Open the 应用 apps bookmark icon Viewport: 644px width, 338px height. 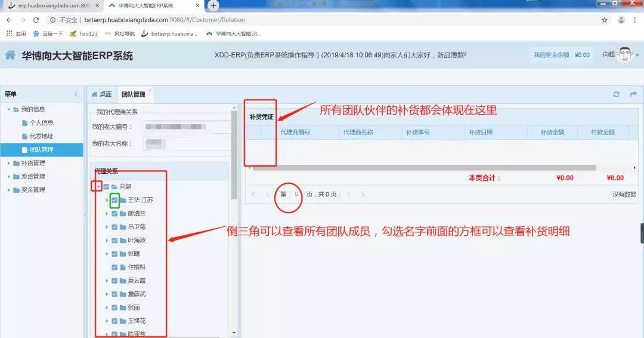[9, 33]
